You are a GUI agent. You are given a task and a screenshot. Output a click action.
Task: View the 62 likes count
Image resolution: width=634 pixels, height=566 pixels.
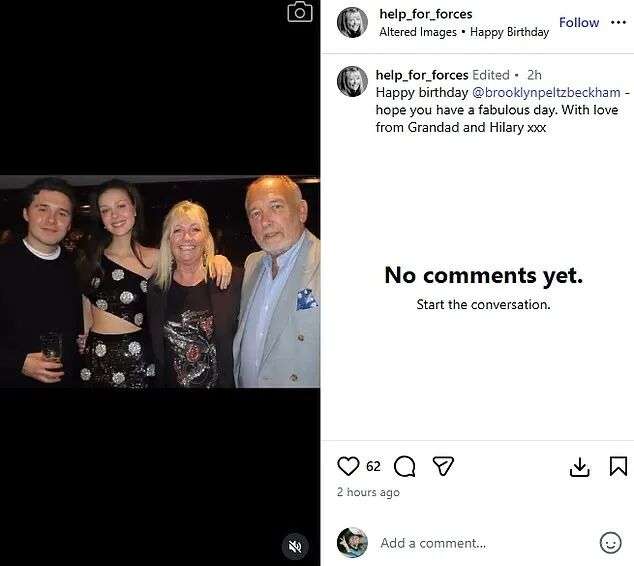(x=373, y=466)
